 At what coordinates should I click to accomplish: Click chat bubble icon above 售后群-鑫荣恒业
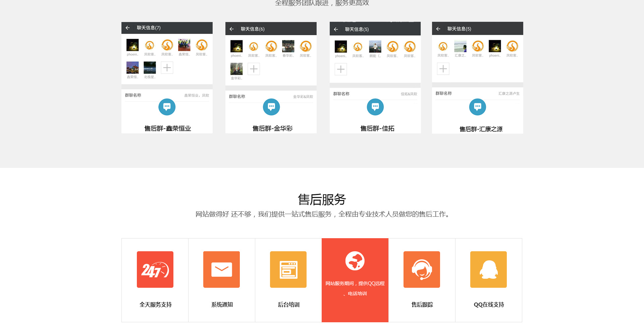[167, 107]
